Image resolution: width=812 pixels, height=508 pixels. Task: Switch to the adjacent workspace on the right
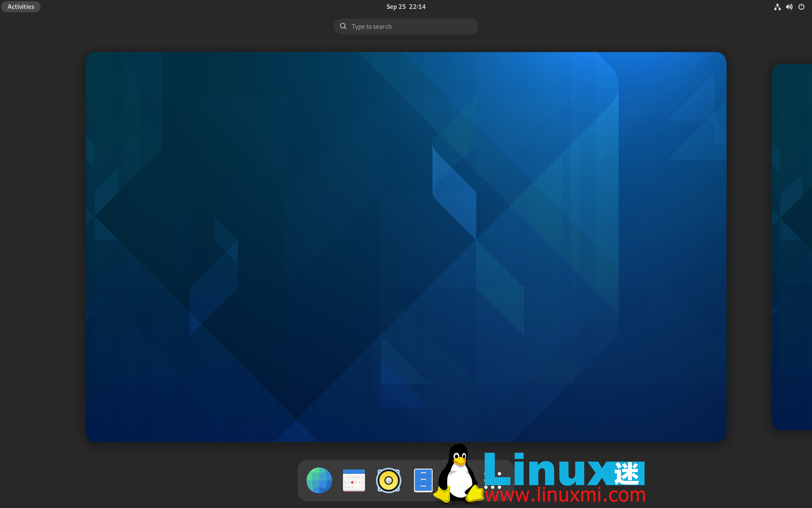[792, 247]
